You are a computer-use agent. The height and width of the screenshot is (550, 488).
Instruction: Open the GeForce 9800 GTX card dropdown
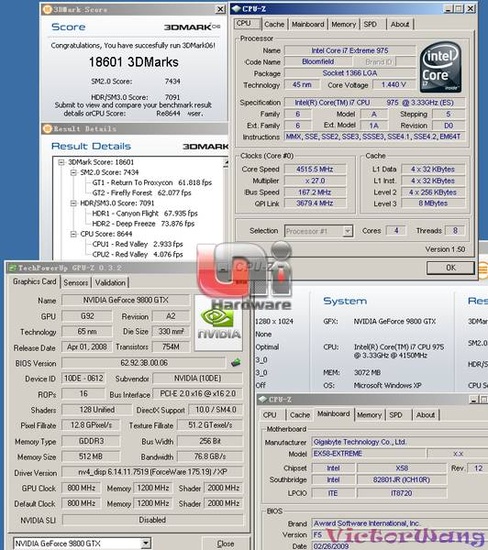tap(146, 543)
